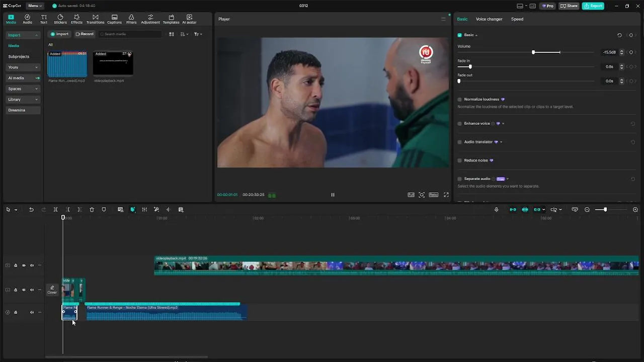644x362 pixels.
Task: Open the Audio panel tab
Action: click(x=27, y=19)
